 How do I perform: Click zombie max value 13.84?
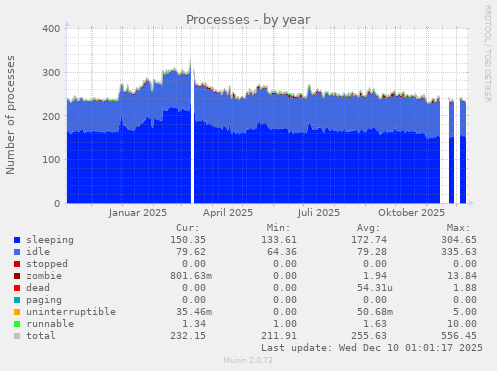click(462, 276)
